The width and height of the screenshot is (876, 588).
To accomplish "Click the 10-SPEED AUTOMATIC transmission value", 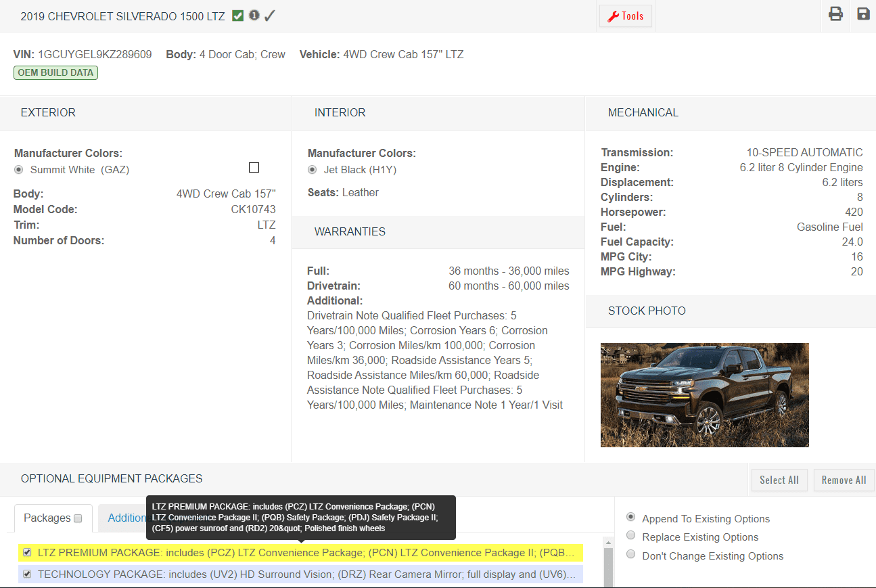I will click(805, 153).
